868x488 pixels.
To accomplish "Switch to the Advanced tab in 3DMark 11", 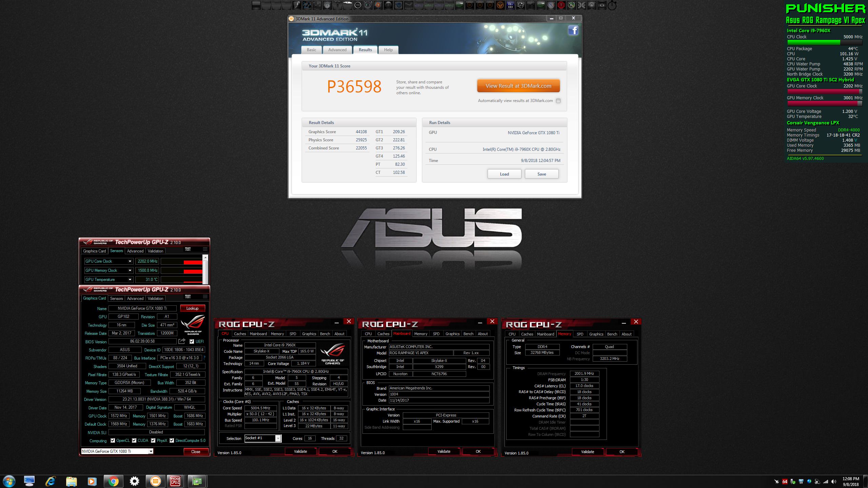I will click(337, 50).
